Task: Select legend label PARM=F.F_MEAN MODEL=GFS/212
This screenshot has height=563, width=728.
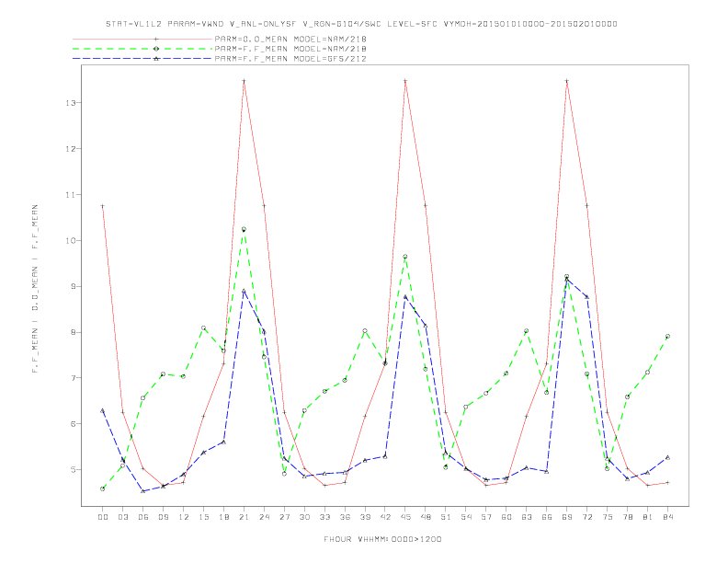Action: (290, 59)
